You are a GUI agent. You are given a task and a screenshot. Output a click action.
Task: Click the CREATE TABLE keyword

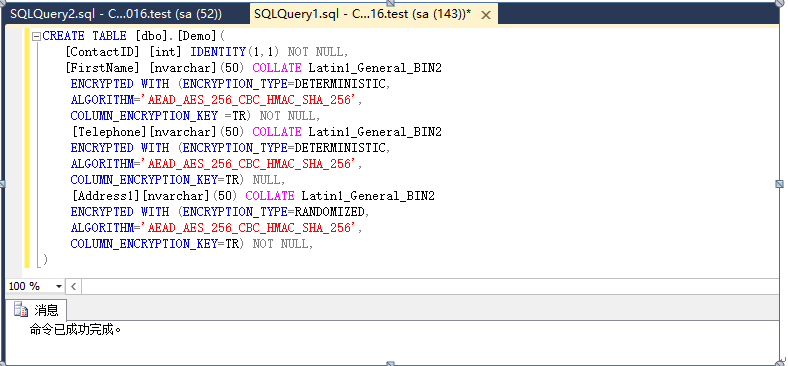click(84, 36)
